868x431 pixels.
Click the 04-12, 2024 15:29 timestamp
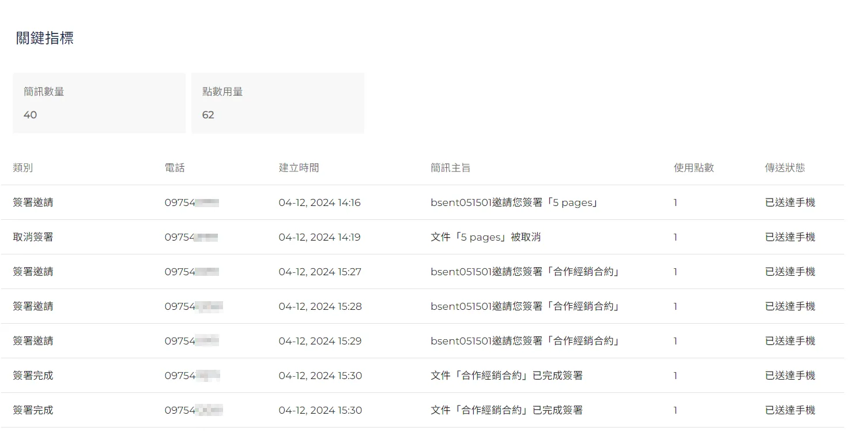pos(320,341)
